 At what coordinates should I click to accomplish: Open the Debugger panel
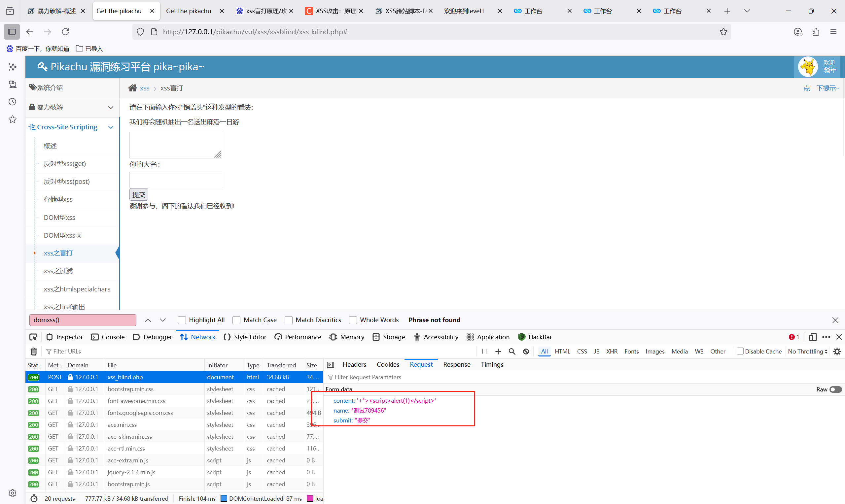pyautogui.click(x=153, y=337)
